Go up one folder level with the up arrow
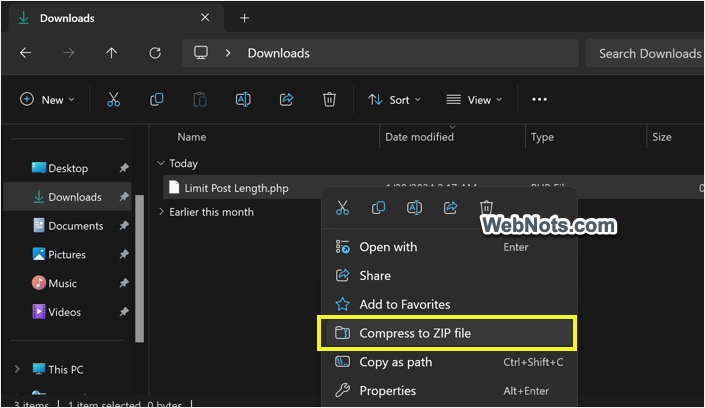705x408 pixels. pos(112,53)
